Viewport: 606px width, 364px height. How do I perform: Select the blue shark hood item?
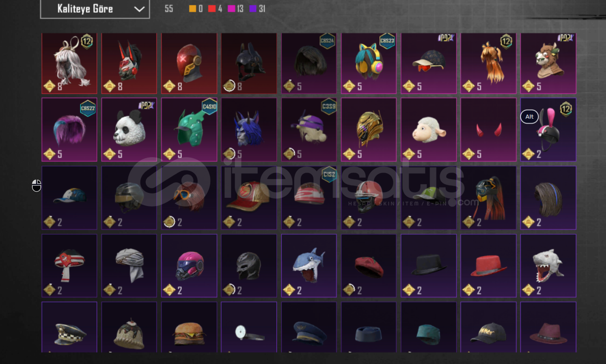pyautogui.click(x=309, y=265)
